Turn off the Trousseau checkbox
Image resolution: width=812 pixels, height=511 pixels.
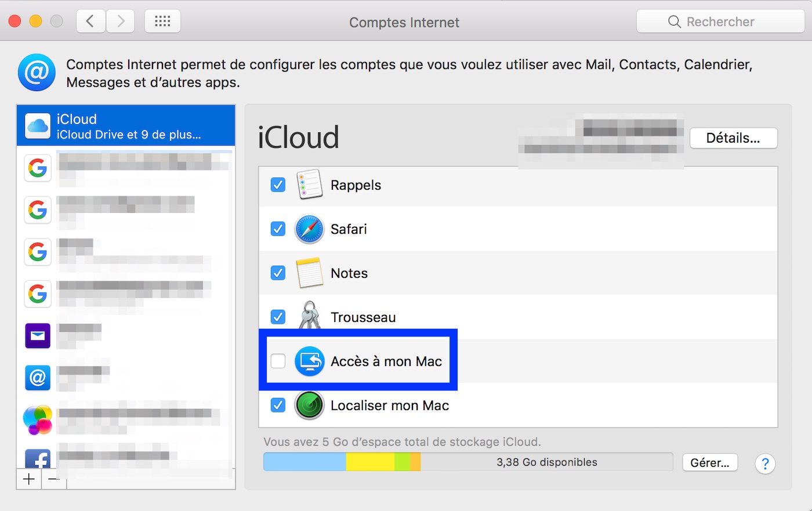click(x=278, y=317)
